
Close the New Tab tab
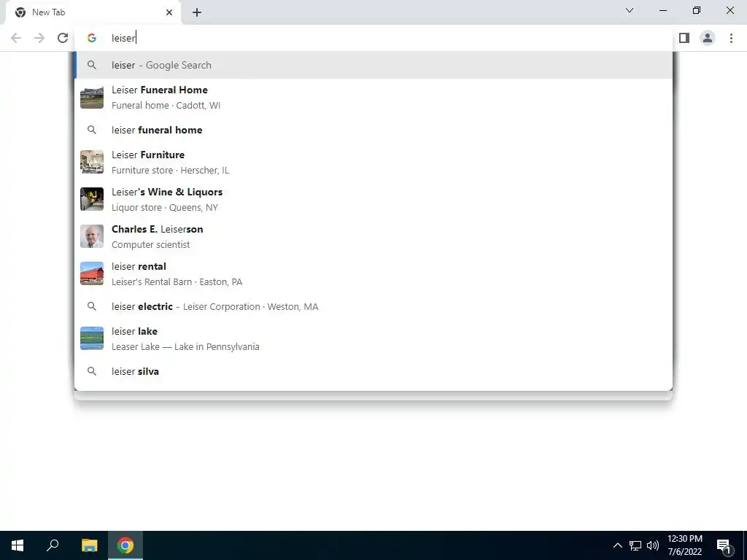click(169, 12)
